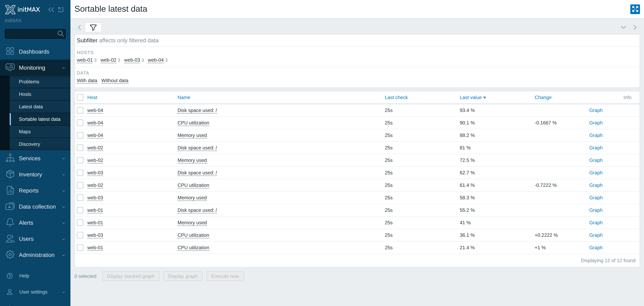The height and width of the screenshot is (306, 644).
Task: Open the filter funnel icon
Action: [93, 28]
